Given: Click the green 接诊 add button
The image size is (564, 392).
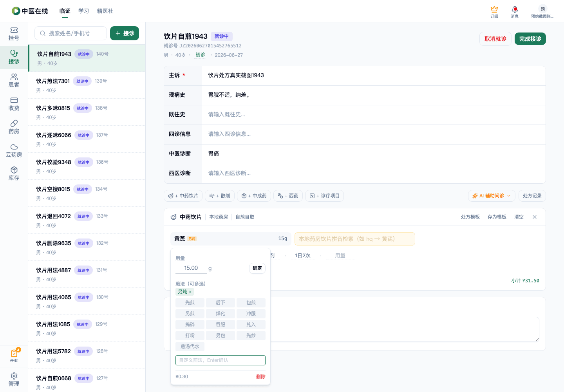Looking at the screenshot, I should [125, 33].
